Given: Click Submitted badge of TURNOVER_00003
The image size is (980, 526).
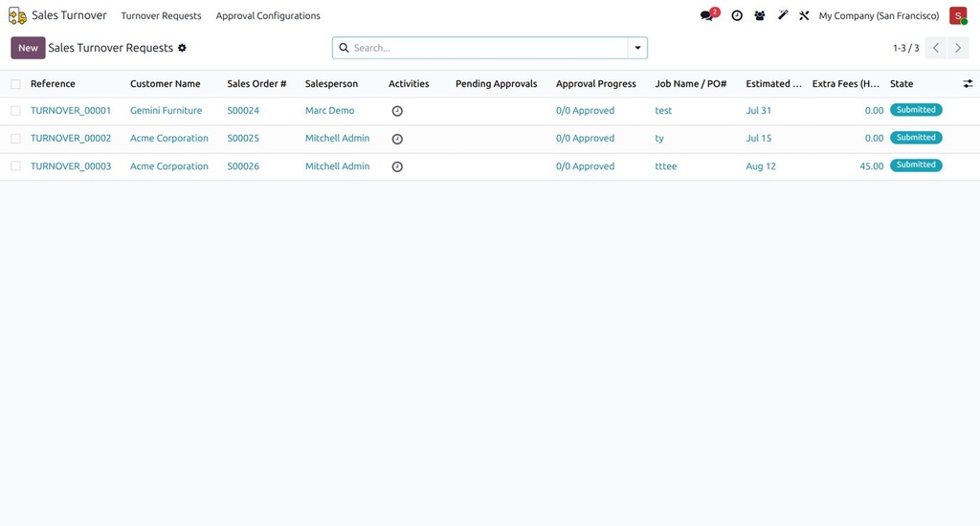Looking at the screenshot, I should pos(916,164).
